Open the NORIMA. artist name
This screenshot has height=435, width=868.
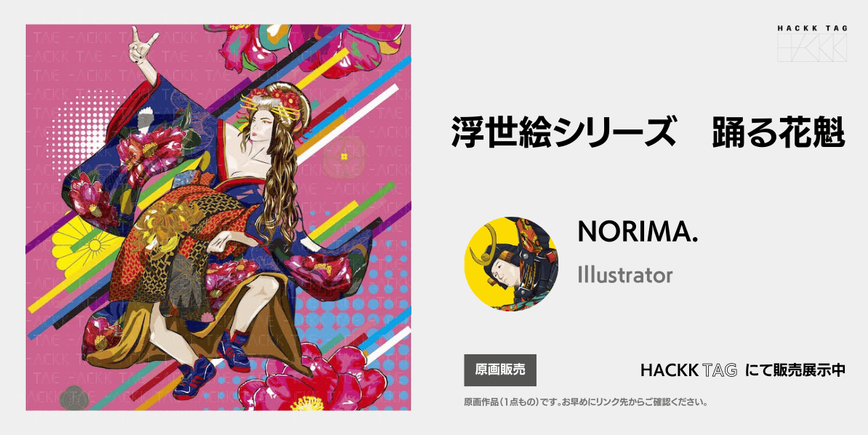[637, 231]
